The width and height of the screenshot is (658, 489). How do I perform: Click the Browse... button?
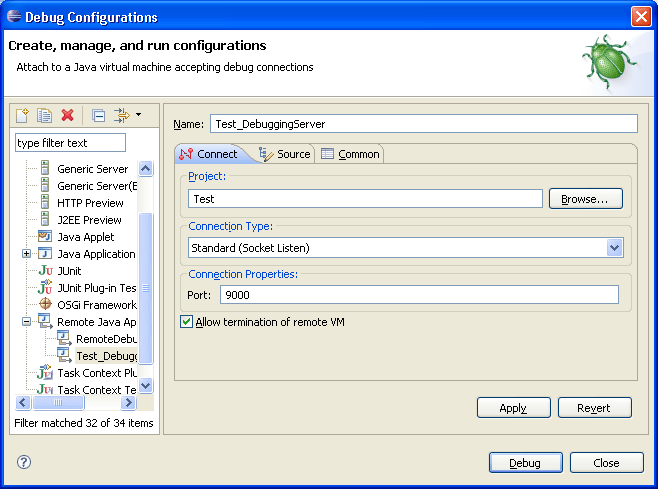tap(585, 199)
